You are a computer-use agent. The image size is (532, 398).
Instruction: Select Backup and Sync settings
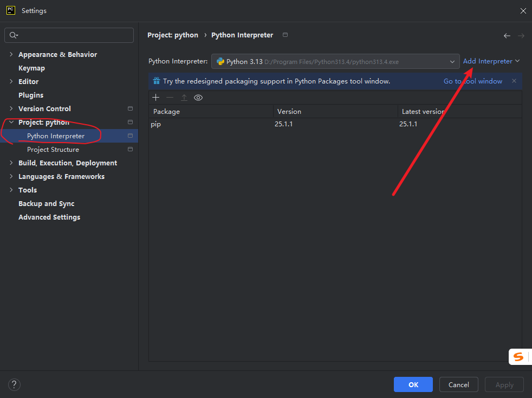[x=46, y=203]
